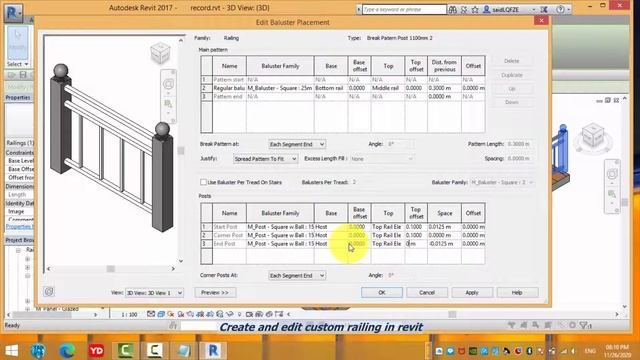
Task: Click the OK button
Action: pyautogui.click(x=382, y=292)
